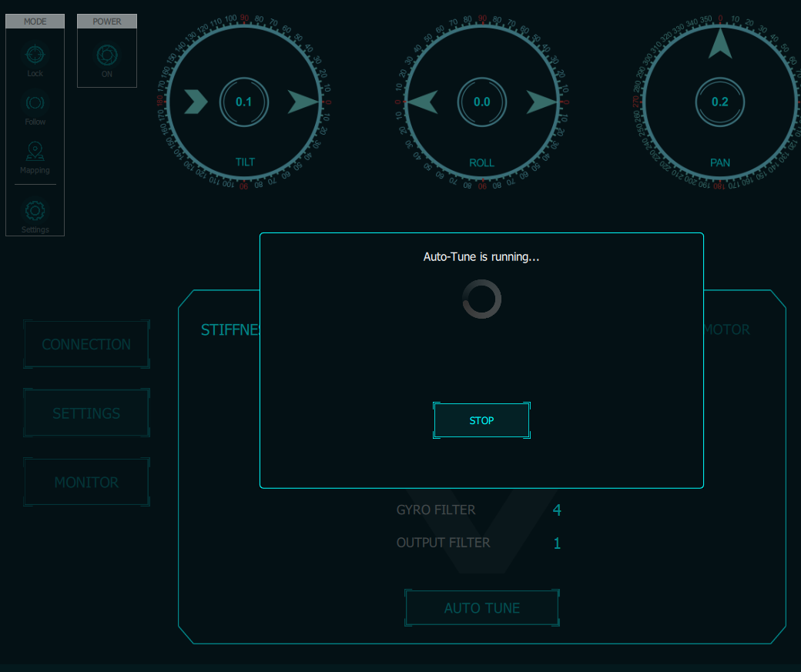The width and height of the screenshot is (801, 672).
Task: Click the Tilt angle value 0.1
Action: pos(244,102)
